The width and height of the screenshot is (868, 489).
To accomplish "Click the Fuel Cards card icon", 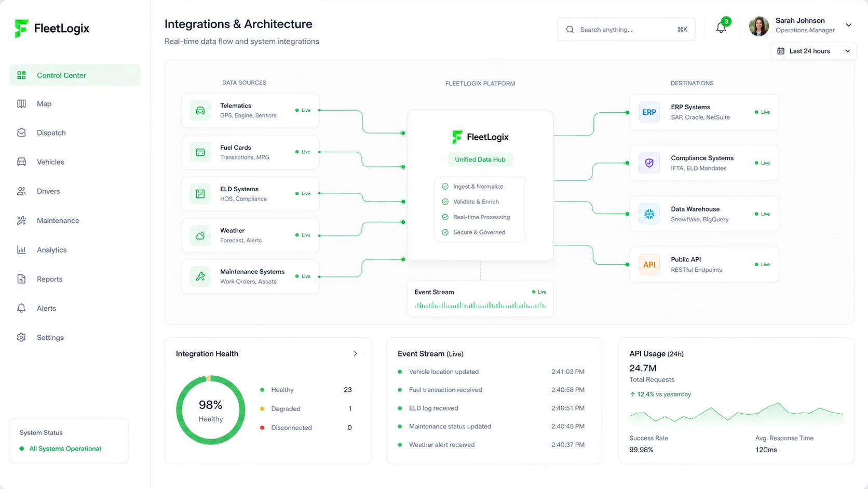I will click(x=200, y=152).
